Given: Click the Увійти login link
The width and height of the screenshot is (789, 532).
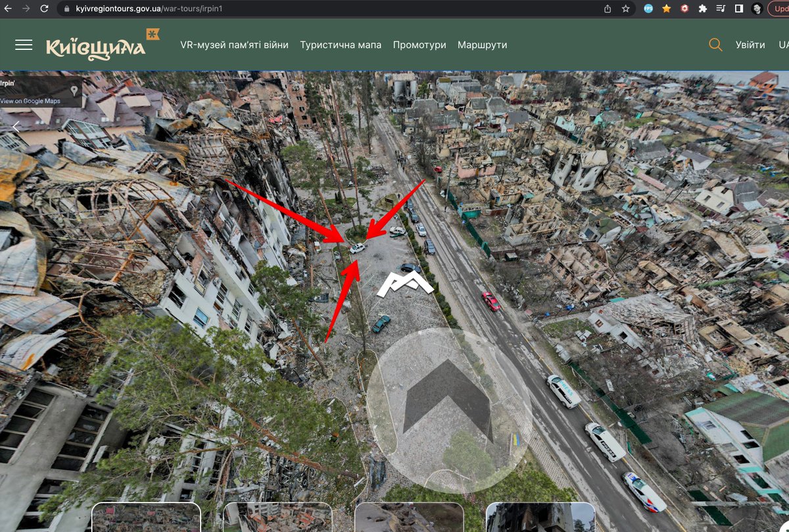Looking at the screenshot, I should tap(750, 45).
